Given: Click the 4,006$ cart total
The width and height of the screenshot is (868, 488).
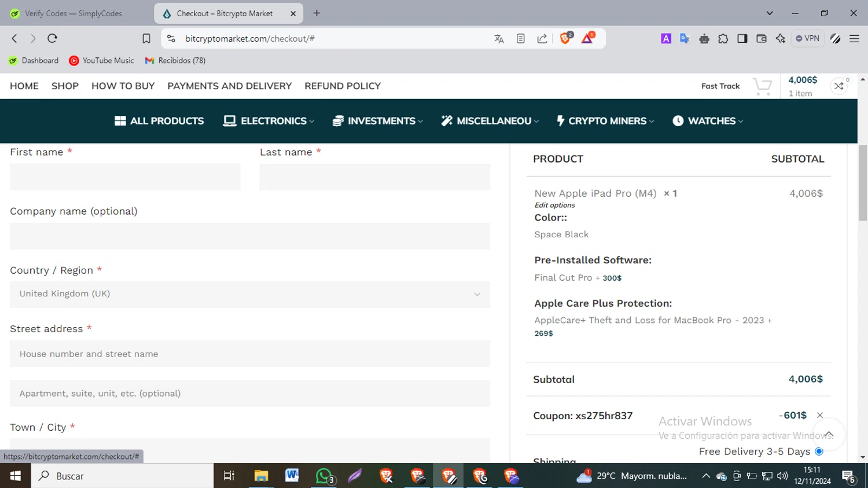Looking at the screenshot, I should 803,80.
